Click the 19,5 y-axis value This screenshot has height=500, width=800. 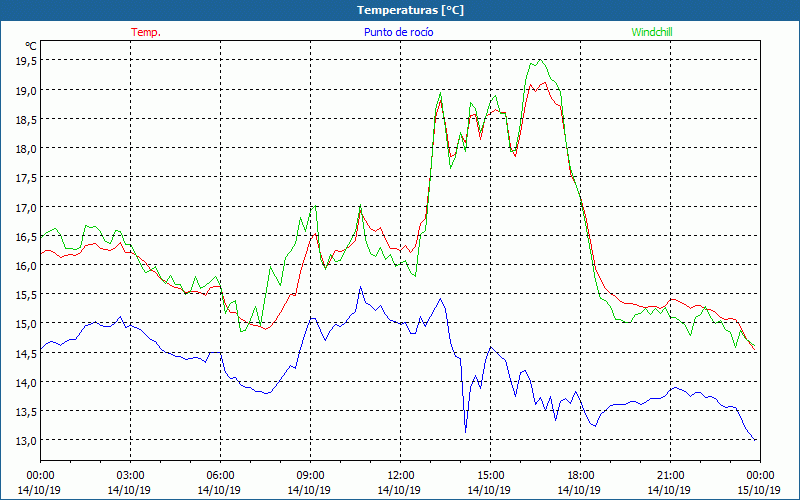pyautogui.click(x=26, y=61)
